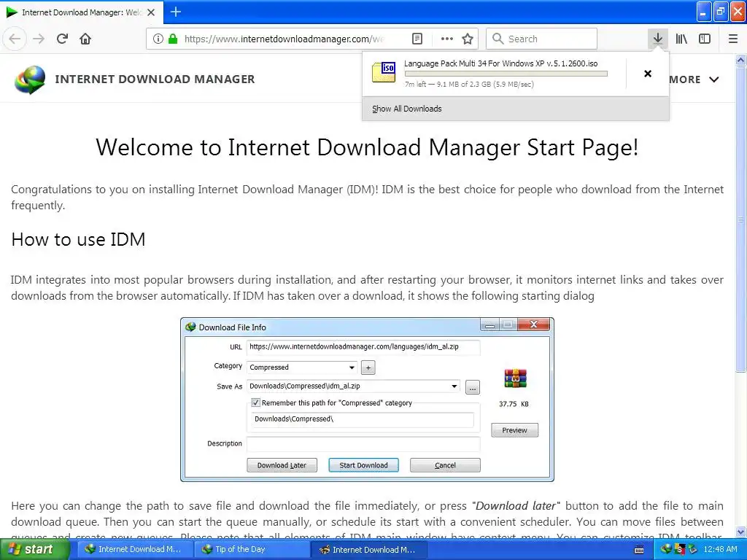This screenshot has height=560, width=747.
Task: Click the search magnifier icon
Action: click(x=498, y=39)
